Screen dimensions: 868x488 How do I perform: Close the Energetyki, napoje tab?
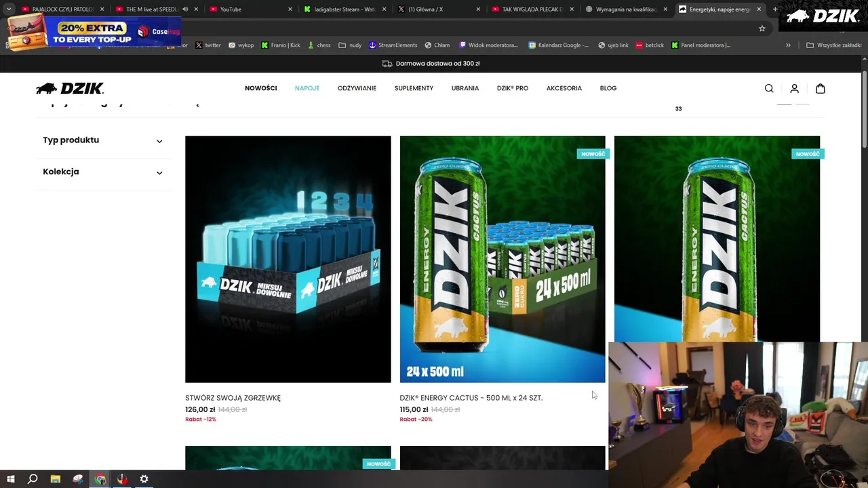(x=759, y=9)
